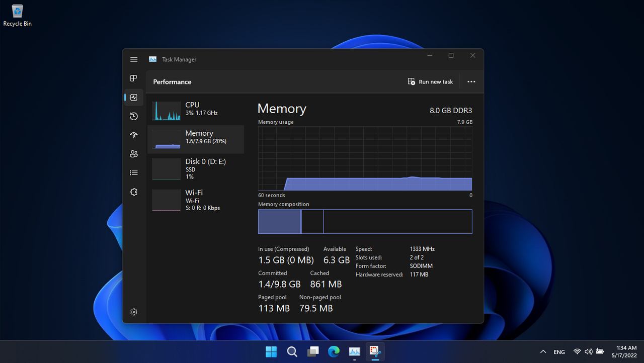Open App history in the sidebar

[x=134, y=116]
